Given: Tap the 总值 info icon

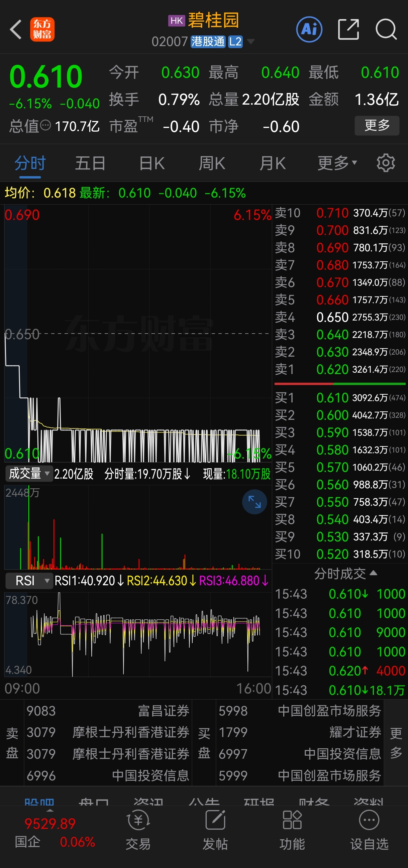Looking at the screenshot, I should pyautogui.click(x=45, y=126).
